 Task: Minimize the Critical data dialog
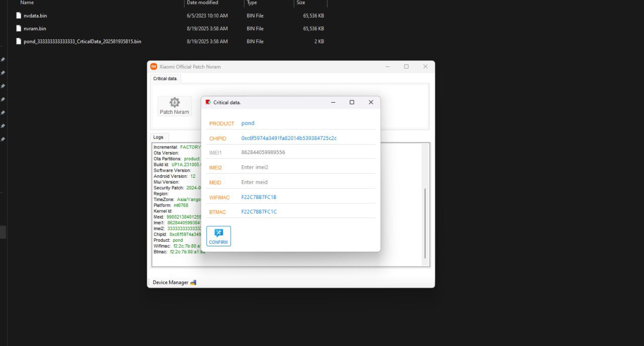333,102
